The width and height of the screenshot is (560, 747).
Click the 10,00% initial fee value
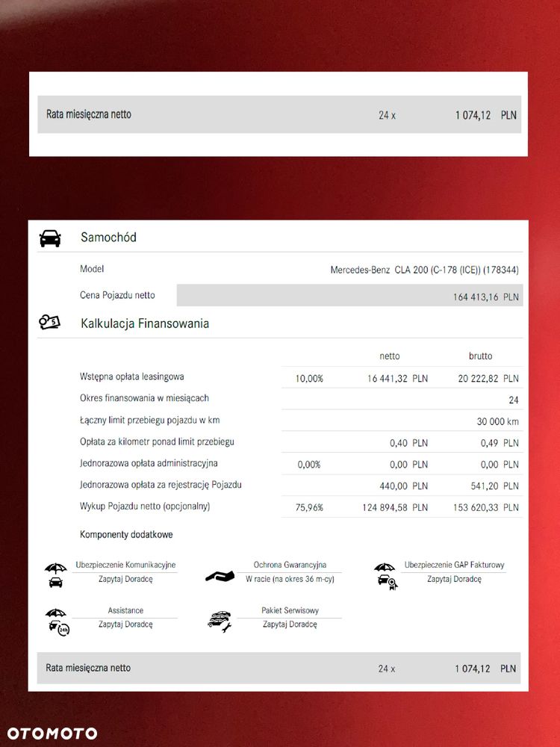tap(310, 379)
